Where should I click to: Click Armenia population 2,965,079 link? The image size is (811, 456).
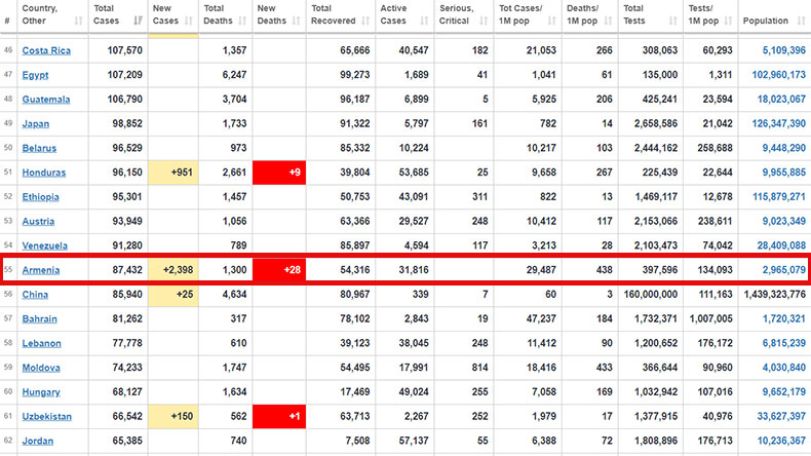784,270
